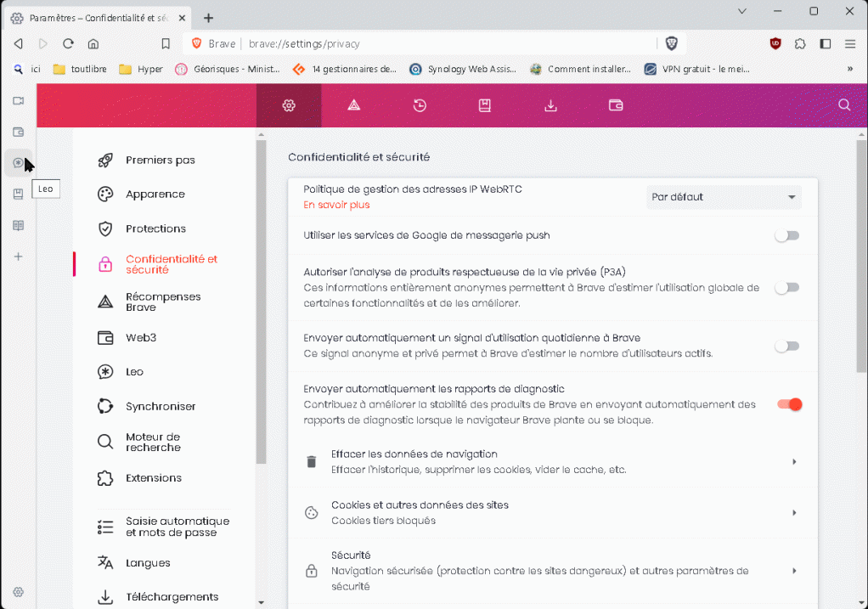Open the History clock icon in header
868x609 pixels.
point(420,105)
